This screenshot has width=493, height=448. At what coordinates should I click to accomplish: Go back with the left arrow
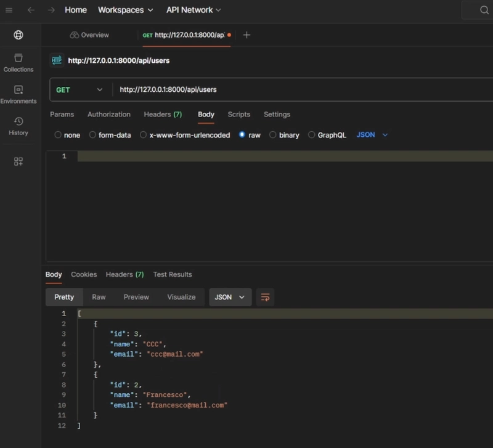click(x=31, y=10)
